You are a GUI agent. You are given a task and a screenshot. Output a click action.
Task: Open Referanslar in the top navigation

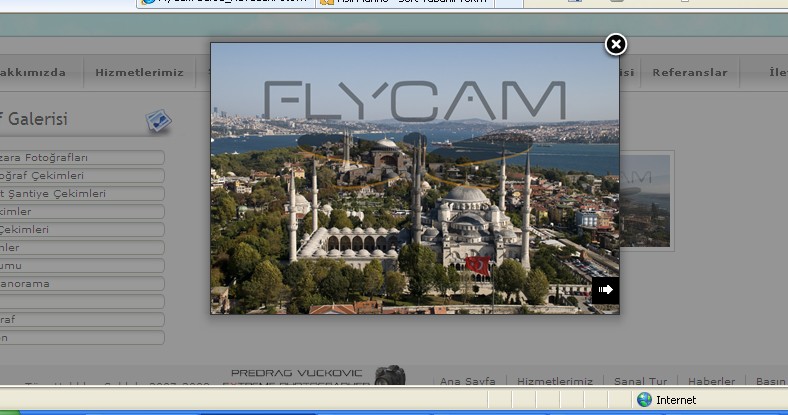point(690,72)
